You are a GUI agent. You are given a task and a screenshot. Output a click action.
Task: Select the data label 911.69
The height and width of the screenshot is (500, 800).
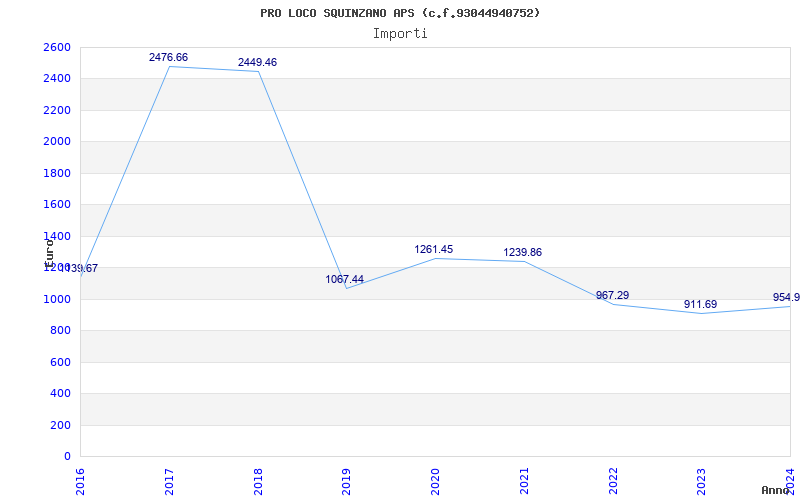click(701, 305)
